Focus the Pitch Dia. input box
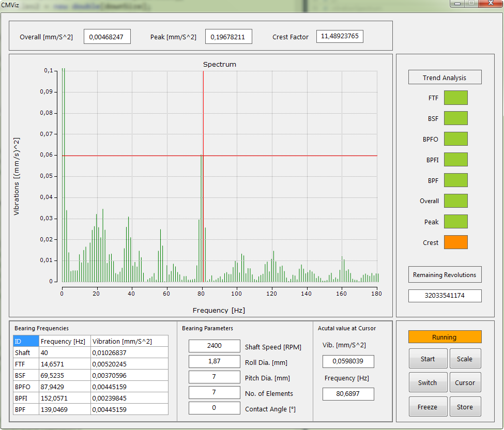The height and width of the screenshot is (430, 504). click(x=214, y=377)
